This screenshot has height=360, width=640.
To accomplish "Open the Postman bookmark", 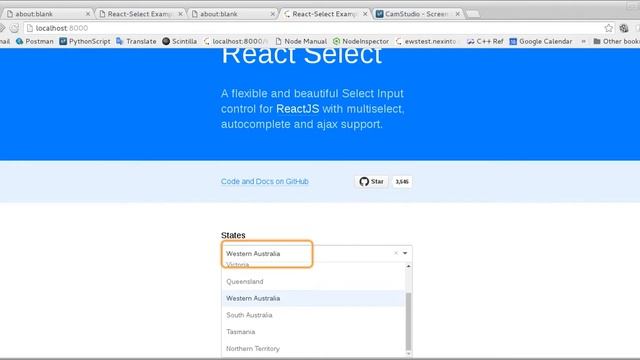I will pos(35,41).
